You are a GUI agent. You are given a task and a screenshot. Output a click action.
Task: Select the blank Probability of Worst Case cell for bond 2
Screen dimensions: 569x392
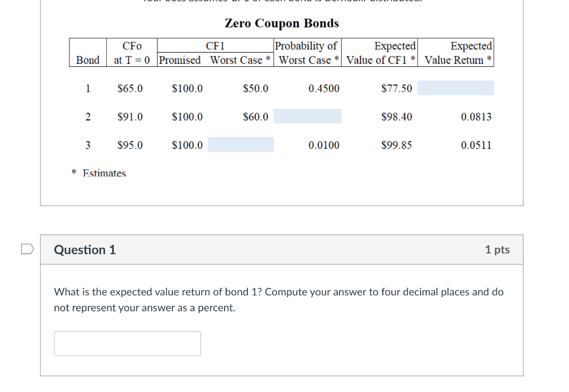308,116
